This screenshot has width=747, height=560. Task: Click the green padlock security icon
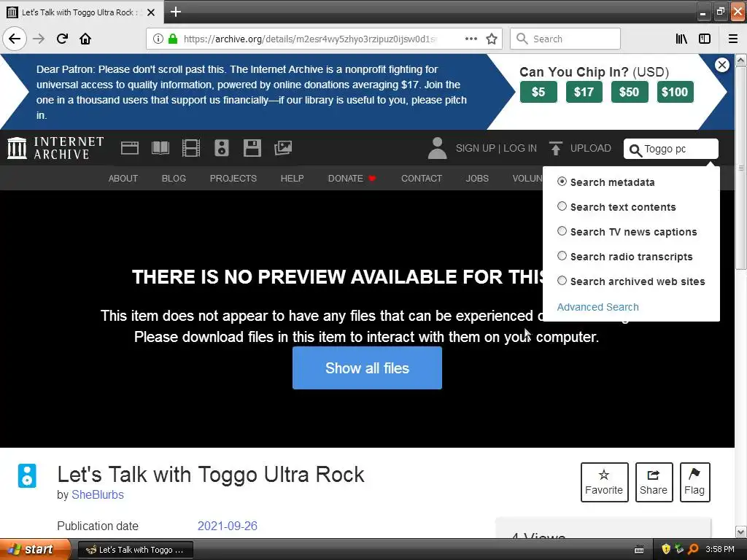[173, 39]
